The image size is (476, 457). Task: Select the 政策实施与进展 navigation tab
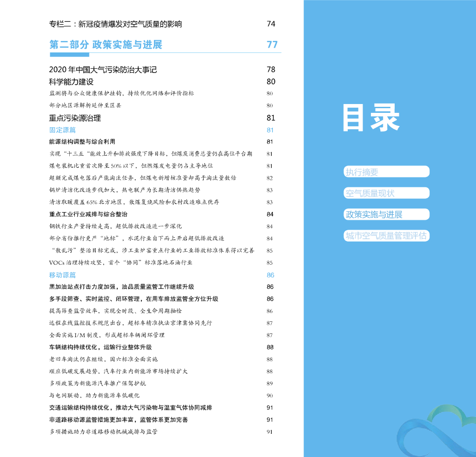click(386, 215)
